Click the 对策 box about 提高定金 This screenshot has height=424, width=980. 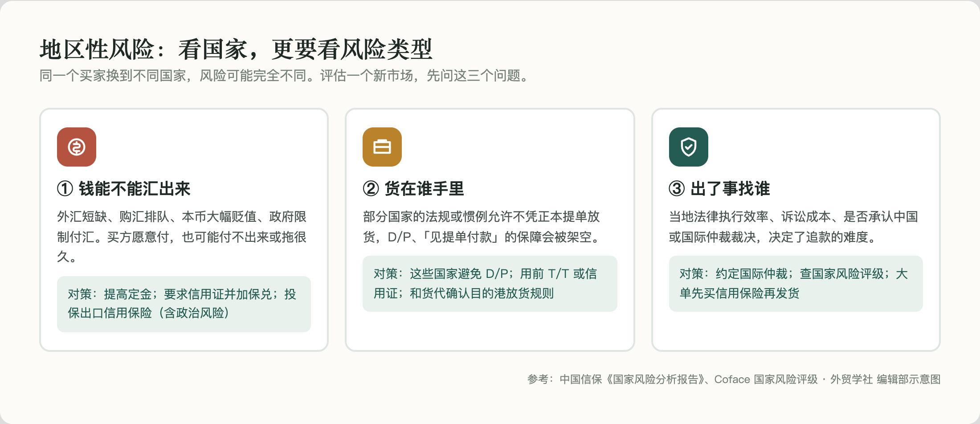point(184,304)
